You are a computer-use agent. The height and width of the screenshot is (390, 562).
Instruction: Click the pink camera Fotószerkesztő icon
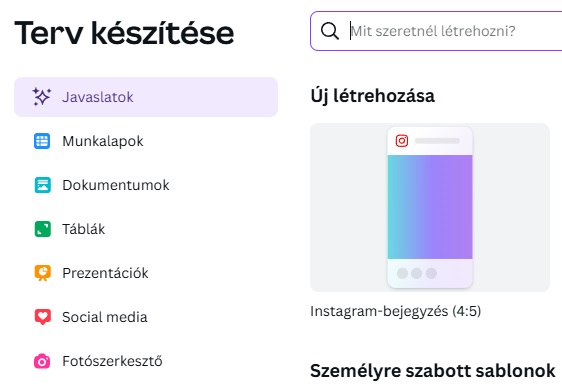click(42, 361)
